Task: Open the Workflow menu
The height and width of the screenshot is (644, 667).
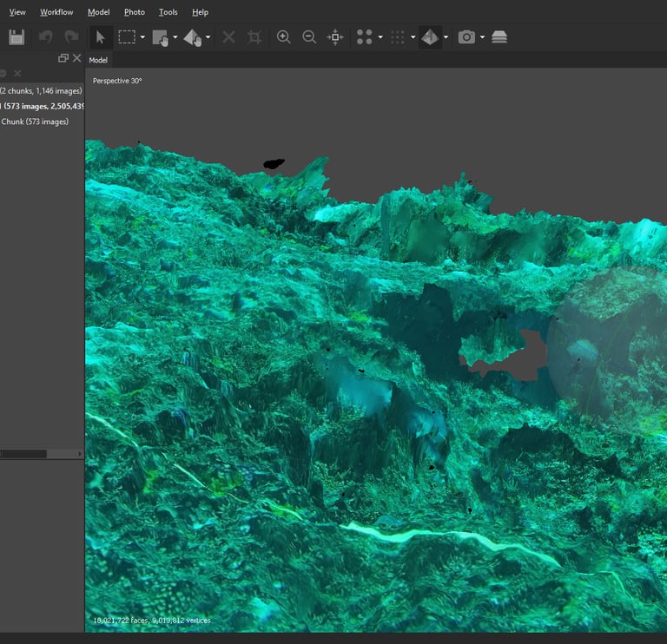Action: pos(56,12)
